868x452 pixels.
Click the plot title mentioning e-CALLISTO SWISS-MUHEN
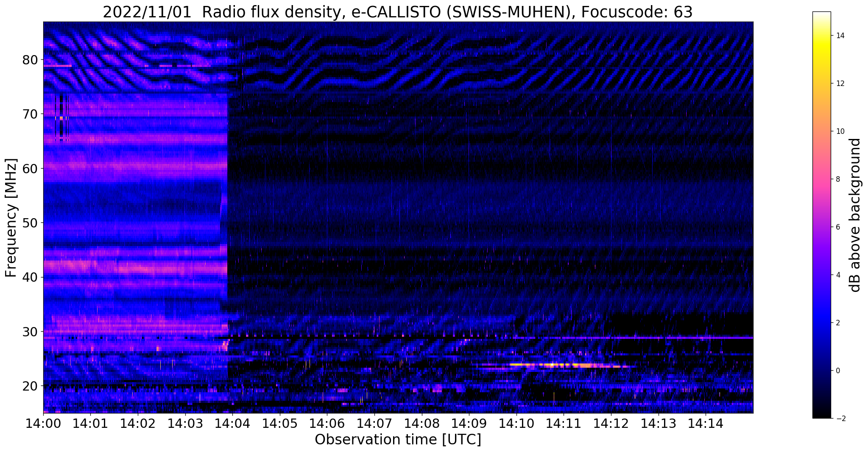click(x=397, y=12)
